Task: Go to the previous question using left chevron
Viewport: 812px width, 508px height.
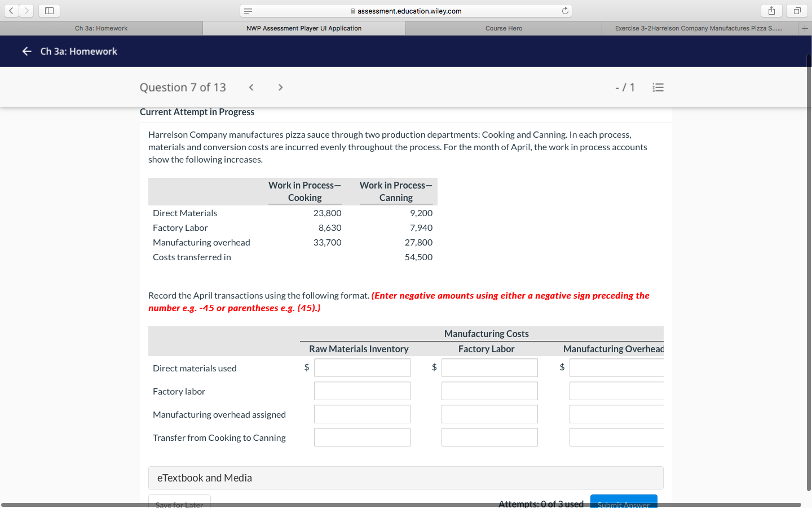Action: coord(251,87)
